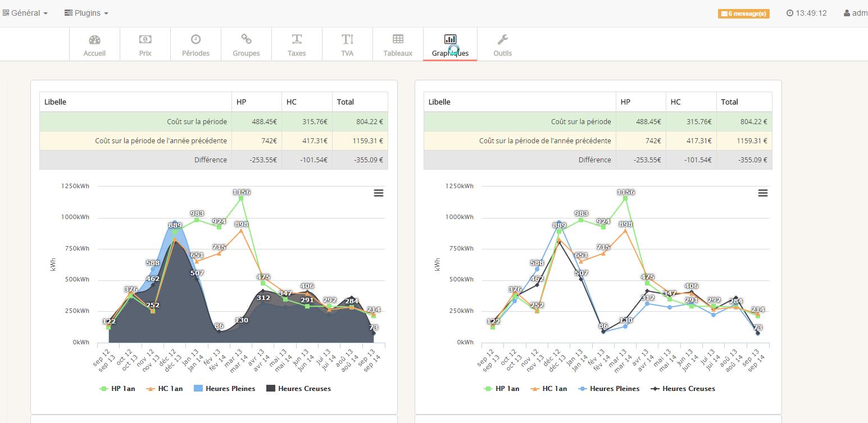Switch to the Tableaux tab
868x423 pixels.
coord(398,45)
